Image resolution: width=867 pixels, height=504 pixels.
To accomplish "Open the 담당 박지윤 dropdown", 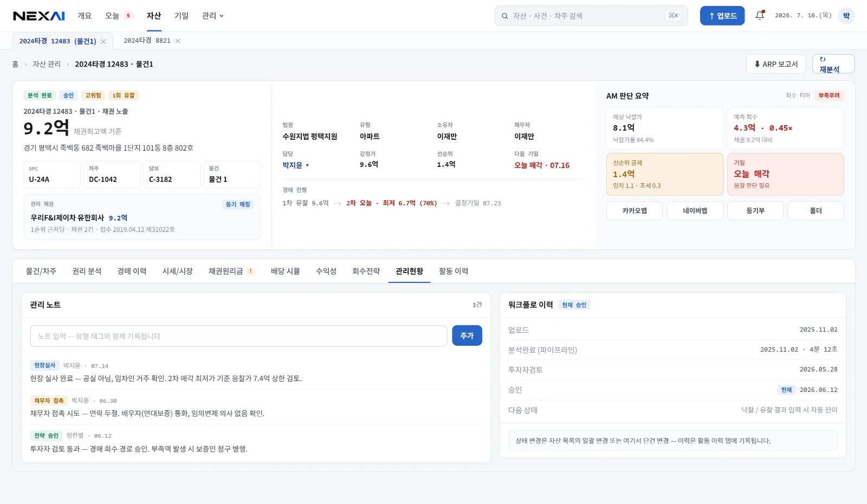I will [x=295, y=165].
